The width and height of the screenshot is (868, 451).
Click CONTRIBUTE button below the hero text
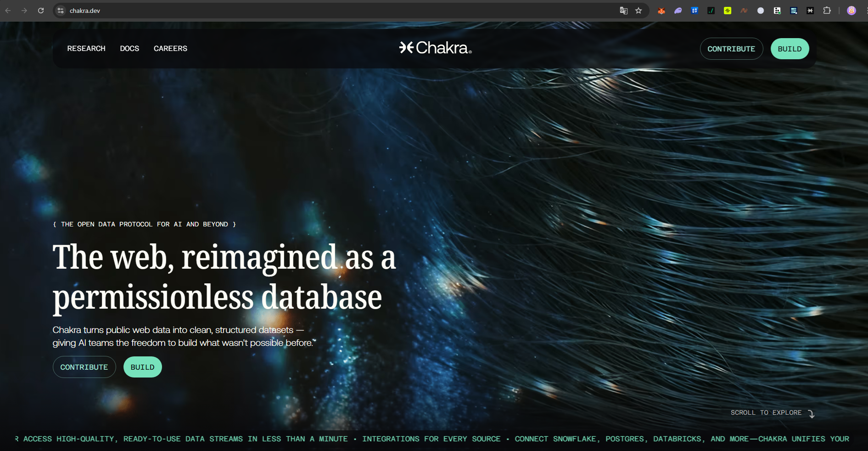(x=84, y=367)
